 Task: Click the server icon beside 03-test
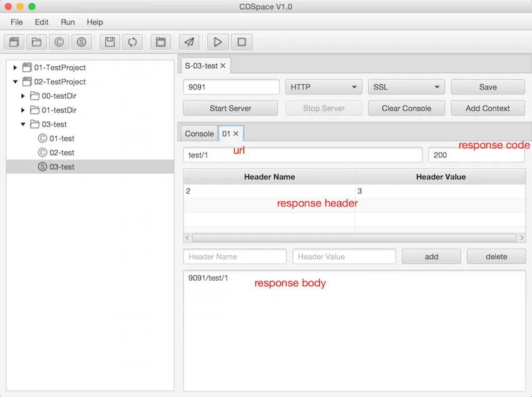point(43,167)
